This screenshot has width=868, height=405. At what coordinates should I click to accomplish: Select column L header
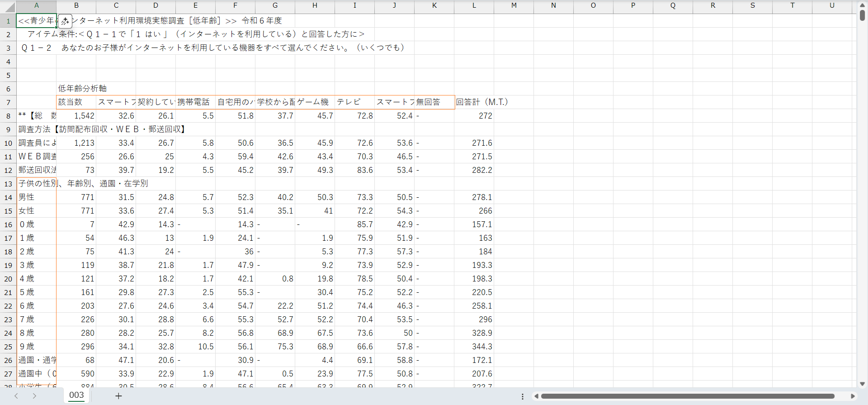coord(474,5)
